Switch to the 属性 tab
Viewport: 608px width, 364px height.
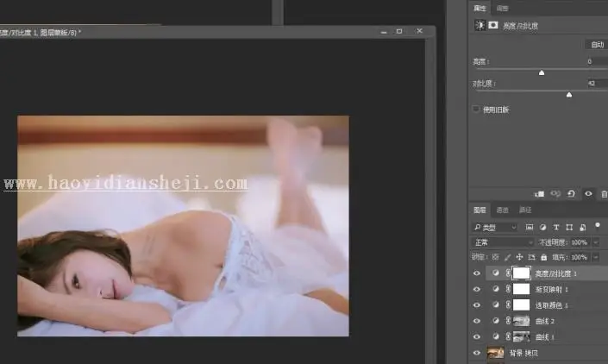pyautogui.click(x=480, y=8)
